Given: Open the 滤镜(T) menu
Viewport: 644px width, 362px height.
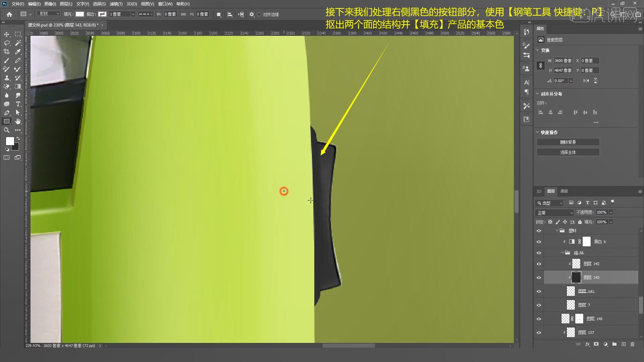Looking at the screenshot, I should [116, 4].
